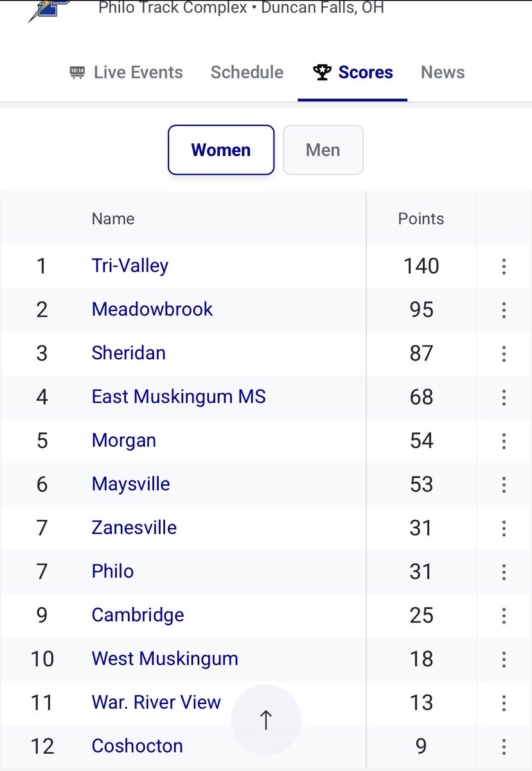The height and width of the screenshot is (771, 532).
Task: Open the three-dot options for Sheridan
Action: (x=504, y=353)
